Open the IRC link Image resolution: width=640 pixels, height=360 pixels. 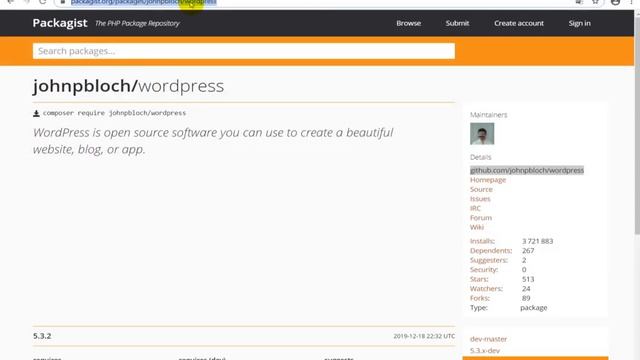tap(475, 208)
